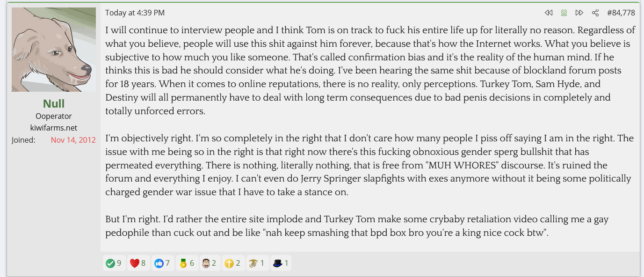The image size is (644, 277).
Task: Click the kiwifarms.net text under username
Action: [x=54, y=128]
